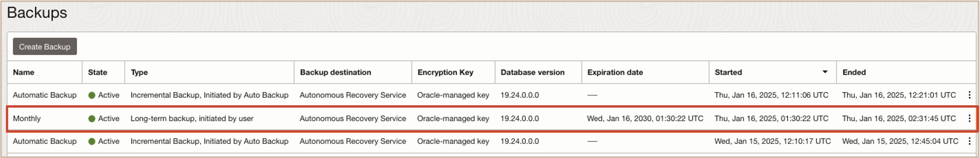Click Active status dot in last Automatic Backup row
980x158 pixels.
[92, 141]
